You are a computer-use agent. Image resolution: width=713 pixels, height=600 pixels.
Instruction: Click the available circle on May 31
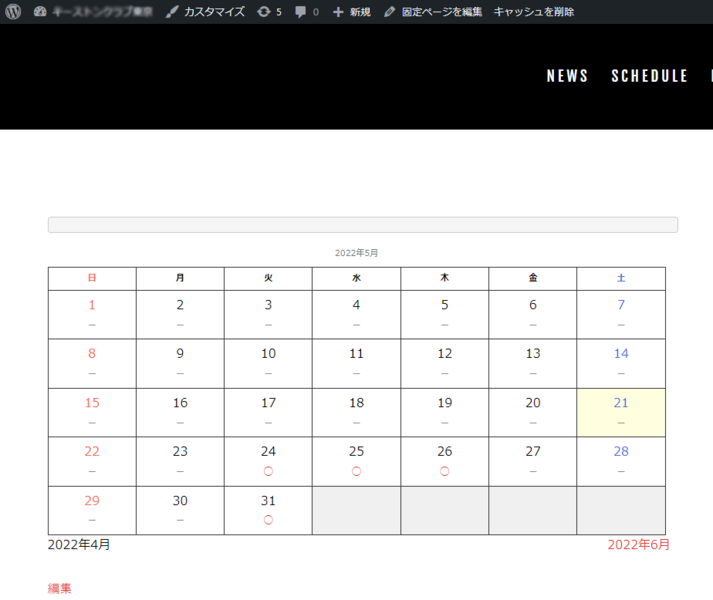268,520
